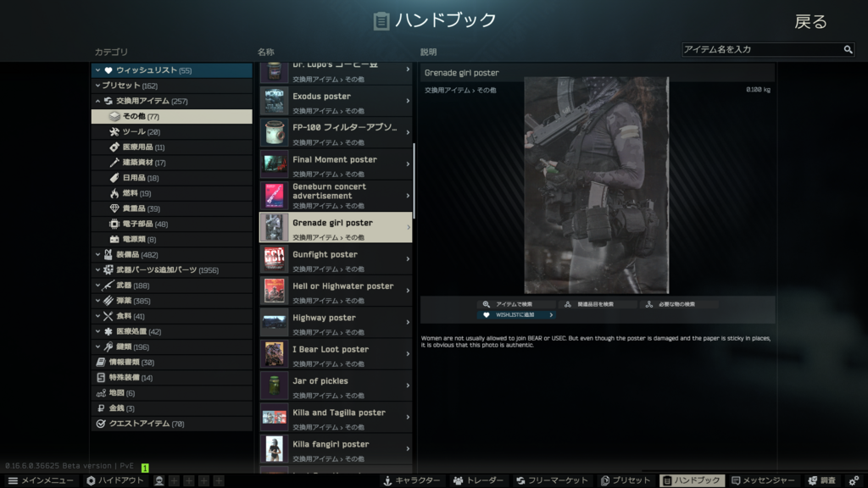Select the 電子部品 electronics chip icon
Screen dimensions: 868x488
click(x=115, y=224)
